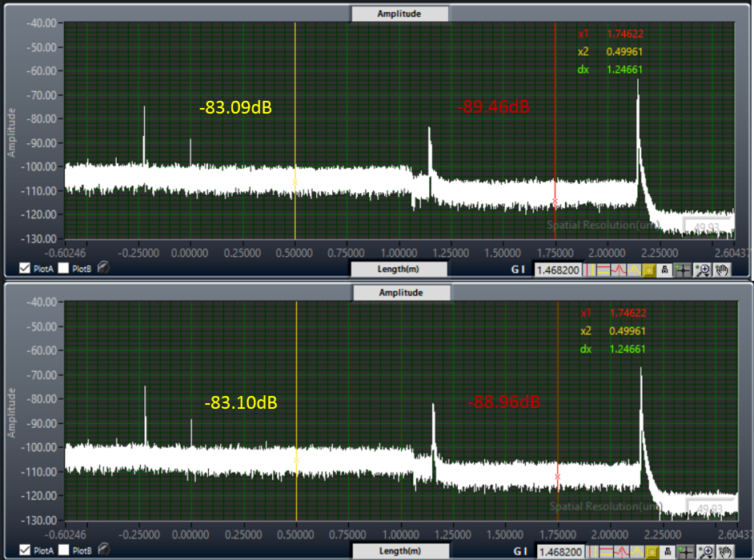Screen dimensions: 754x560
Task: Click horizontal cursors icon in top plot toolbar
Action: point(604,270)
